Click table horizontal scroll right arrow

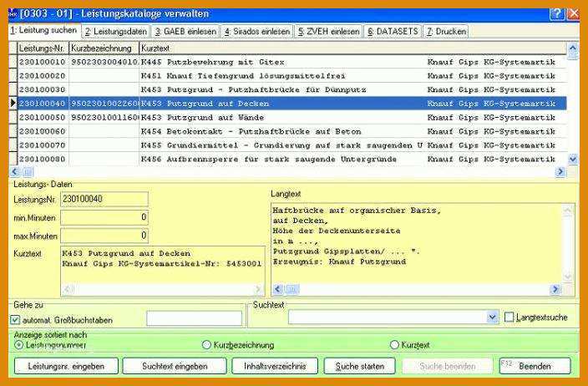[x=560, y=172]
